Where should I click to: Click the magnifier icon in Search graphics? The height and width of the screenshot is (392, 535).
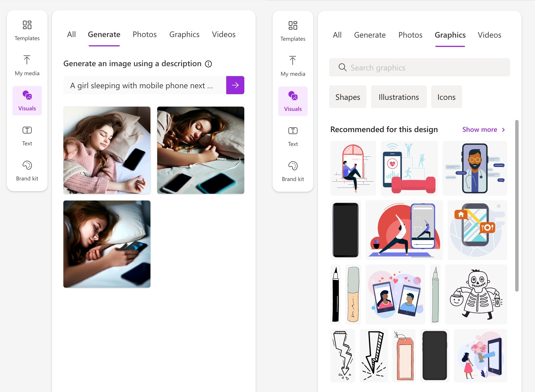[x=342, y=67]
